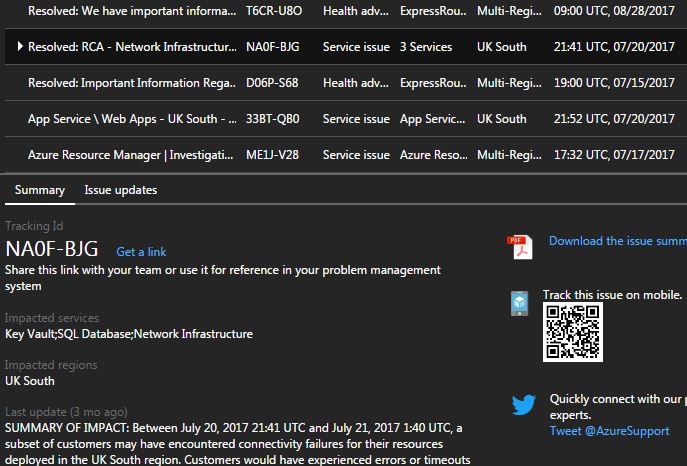The height and width of the screenshot is (466, 687).
Task: Click the large NA0F-BJG tracking ID heading
Action: pyautogui.click(x=52, y=250)
